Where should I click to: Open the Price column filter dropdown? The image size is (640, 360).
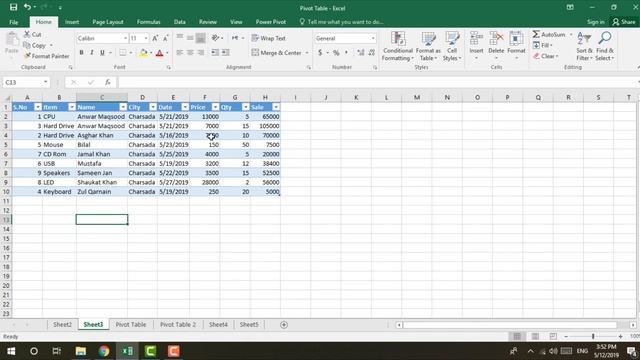click(x=215, y=107)
